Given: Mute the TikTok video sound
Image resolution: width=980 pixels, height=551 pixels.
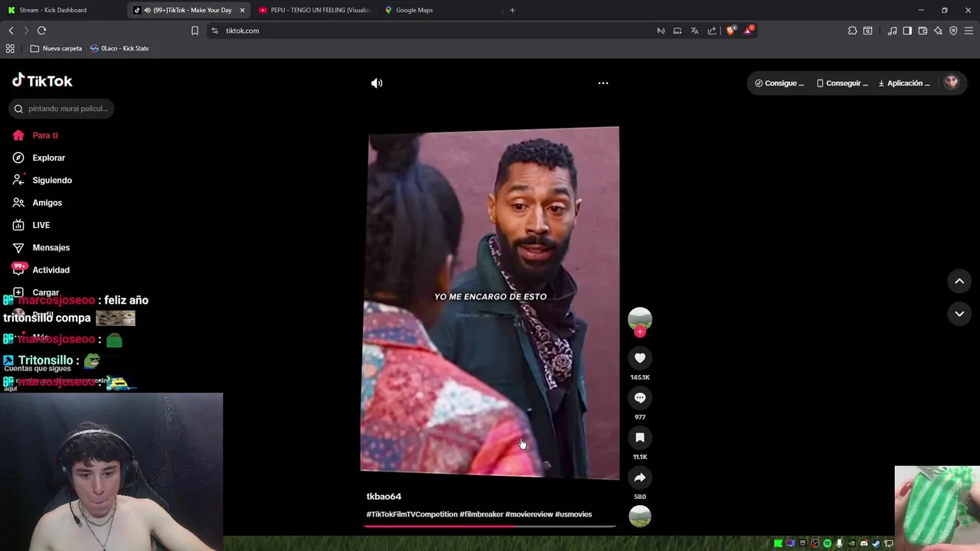Looking at the screenshot, I should click(x=377, y=83).
